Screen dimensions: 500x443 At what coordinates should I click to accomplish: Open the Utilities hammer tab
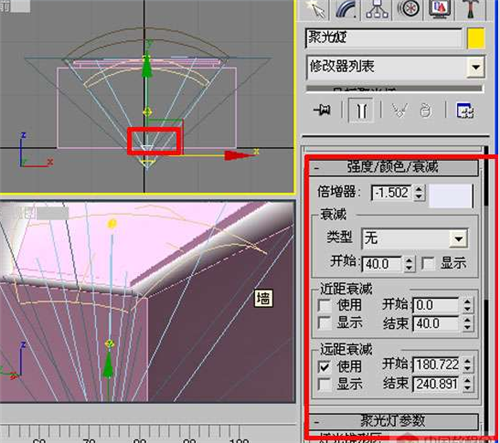coord(471,9)
